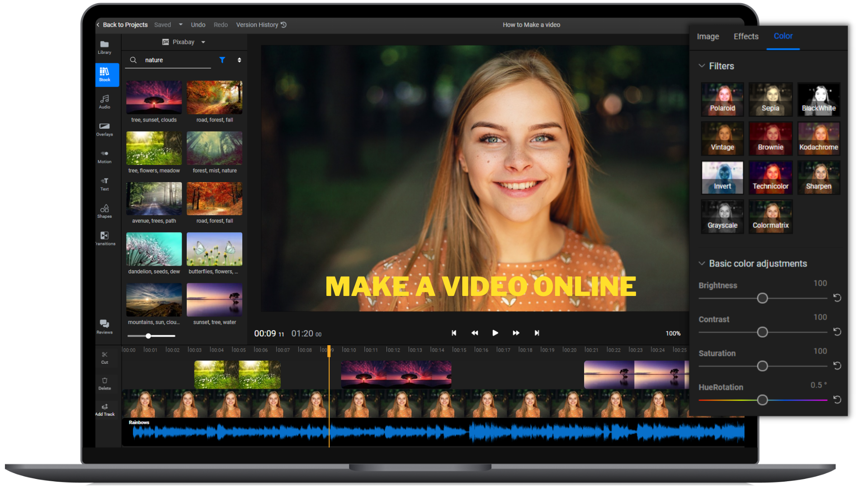Select the Rainbows audio track
Screen dimensions: 868x488
433,432
